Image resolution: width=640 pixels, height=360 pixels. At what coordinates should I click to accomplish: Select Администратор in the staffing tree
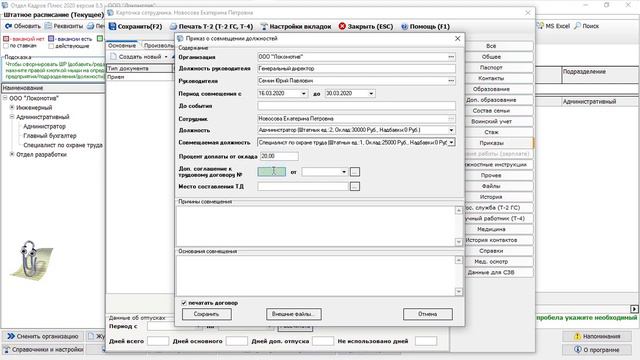[x=44, y=127]
